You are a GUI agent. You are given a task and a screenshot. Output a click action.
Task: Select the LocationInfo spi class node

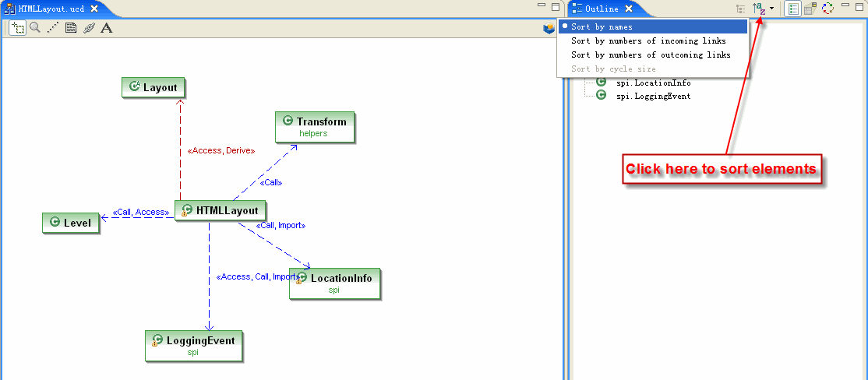(335, 283)
